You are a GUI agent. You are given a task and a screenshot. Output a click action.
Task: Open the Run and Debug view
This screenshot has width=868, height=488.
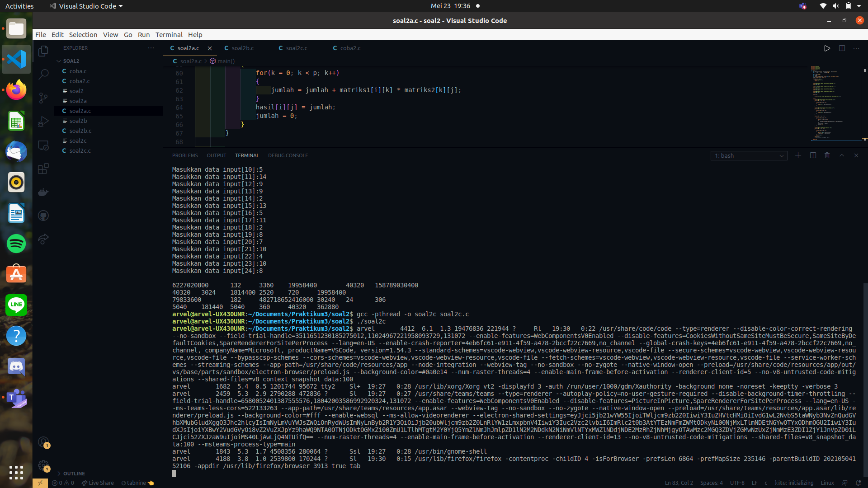[43, 122]
